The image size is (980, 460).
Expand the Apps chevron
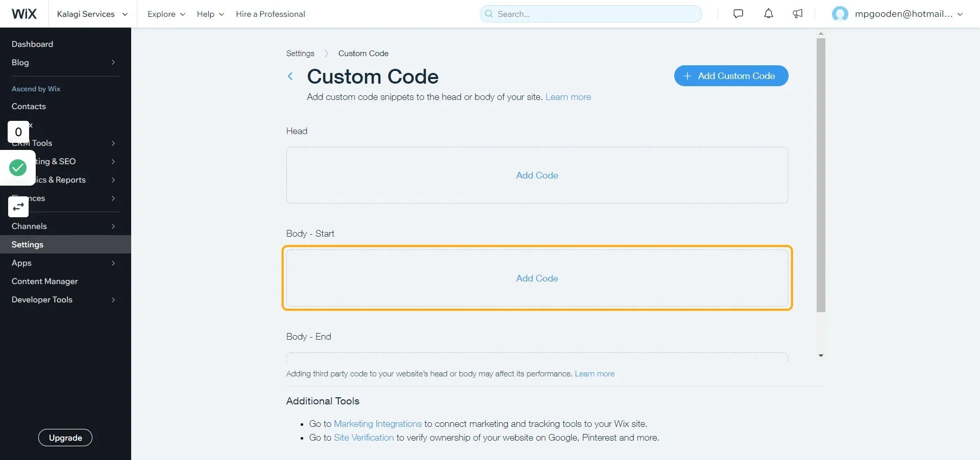pos(113,263)
